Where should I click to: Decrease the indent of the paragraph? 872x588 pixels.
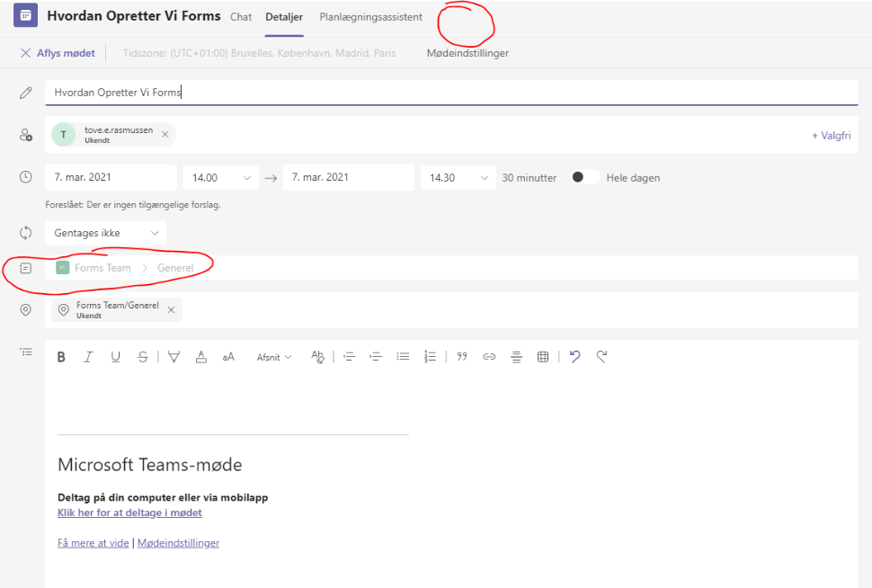pyautogui.click(x=349, y=357)
